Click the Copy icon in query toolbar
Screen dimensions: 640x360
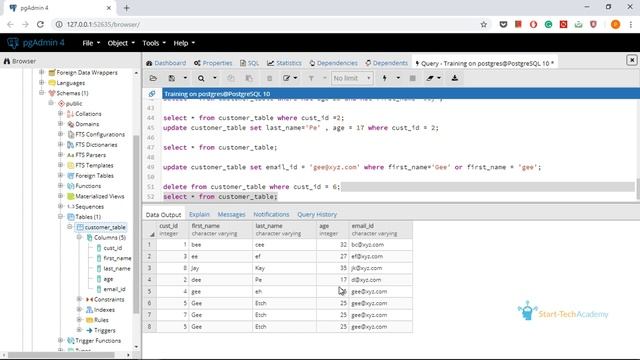coord(231,78)
